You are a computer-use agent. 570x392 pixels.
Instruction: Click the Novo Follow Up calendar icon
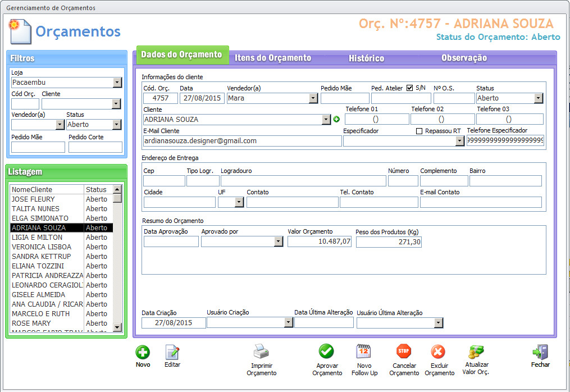pos(363,351)
